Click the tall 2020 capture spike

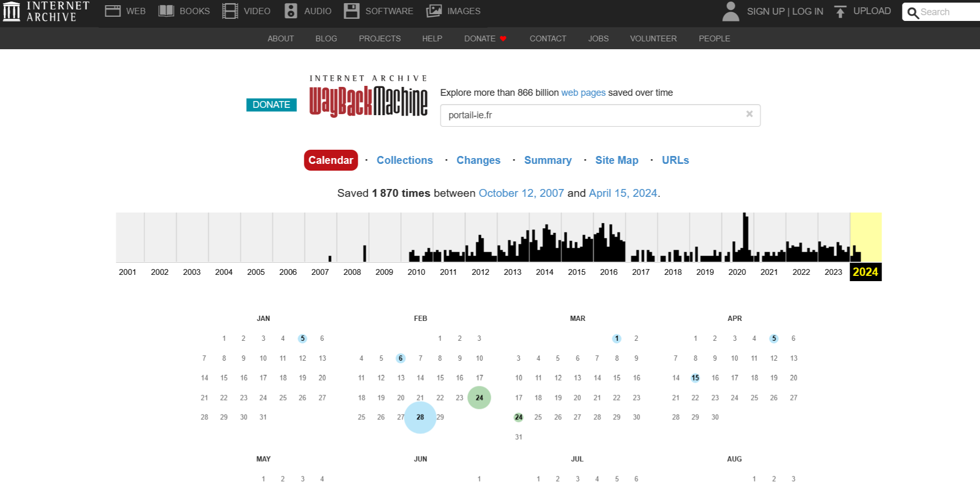coord(745,237)
